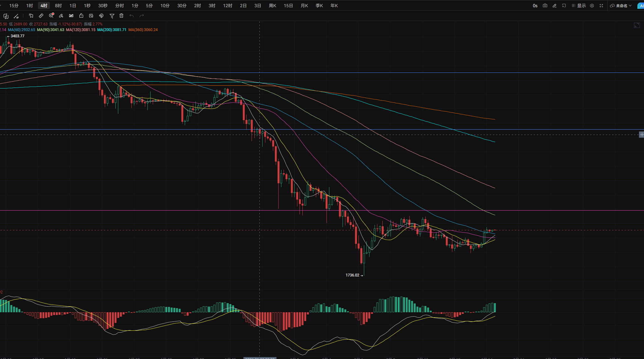Click the magnet snap icon
This screenshot has width=644, height=359.
pyautogui.click(x=101, y=16)
